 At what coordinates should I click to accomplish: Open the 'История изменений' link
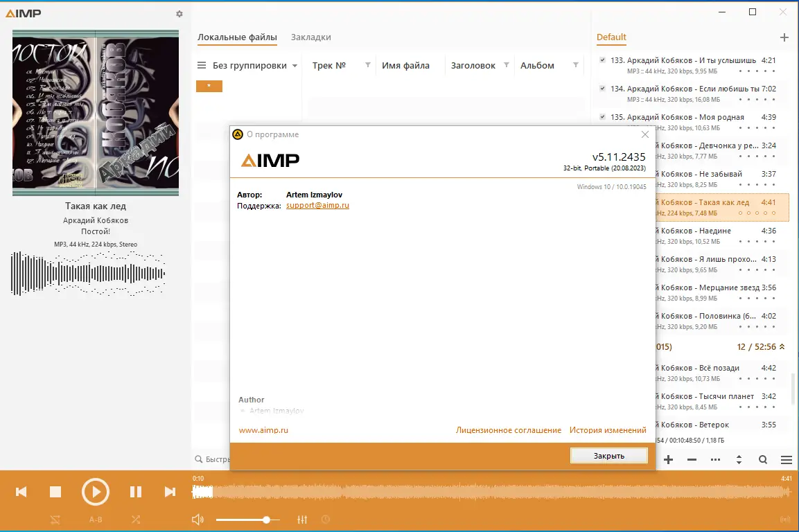pyautogui.click(x=608, y=429)
